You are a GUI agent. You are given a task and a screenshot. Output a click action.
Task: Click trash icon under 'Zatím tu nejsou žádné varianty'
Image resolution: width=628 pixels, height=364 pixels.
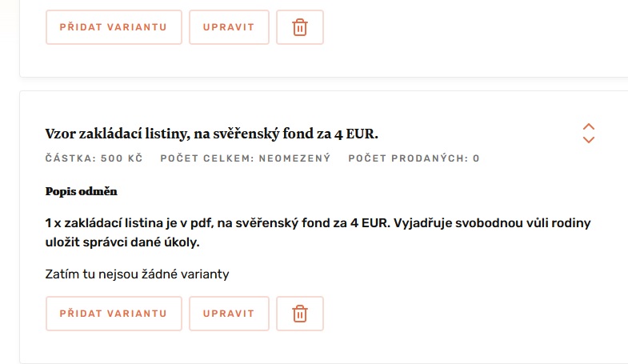pyautogui.click(x=299, y=314)
